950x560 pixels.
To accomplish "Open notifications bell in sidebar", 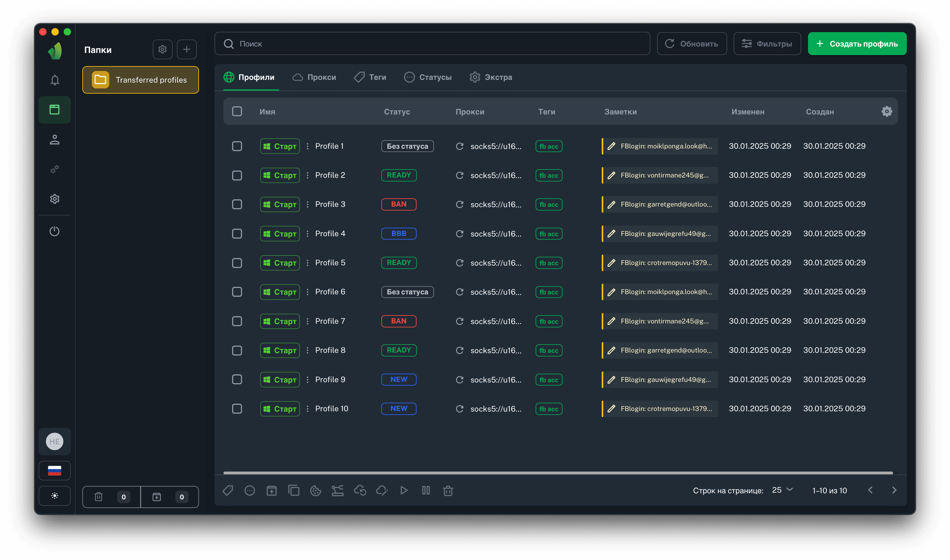I will (x=55, y=80).
